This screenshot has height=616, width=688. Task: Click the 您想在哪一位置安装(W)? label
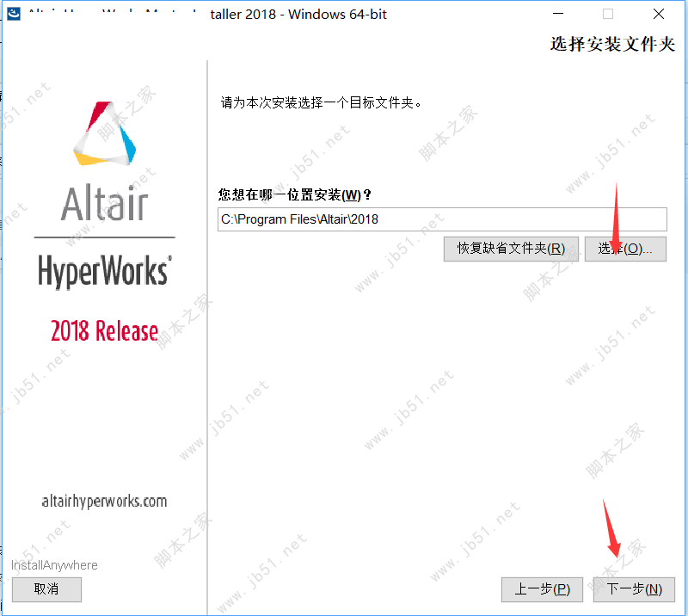click(x=294, y=194)
